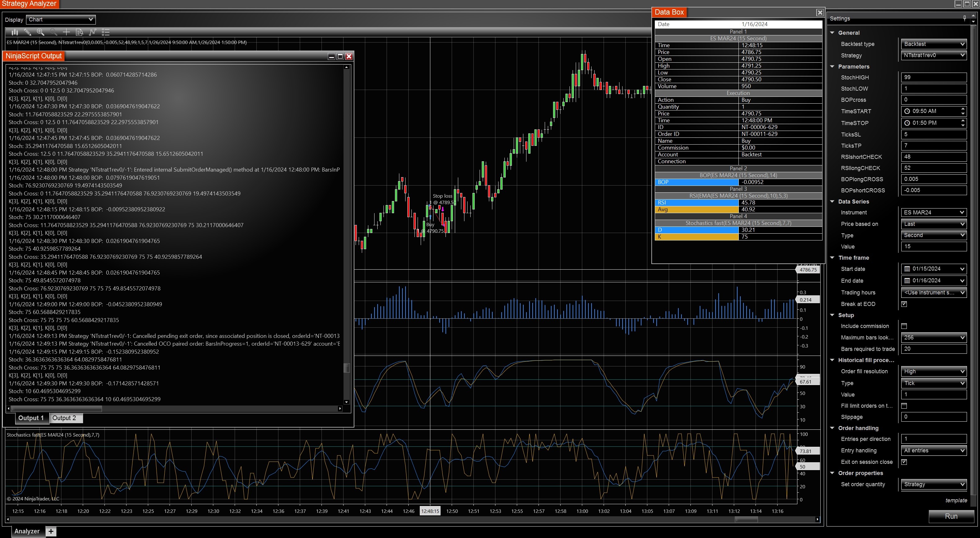Collapse the Parameters section
The width and height of the screenshot is (980, 538).
point(832,67)
